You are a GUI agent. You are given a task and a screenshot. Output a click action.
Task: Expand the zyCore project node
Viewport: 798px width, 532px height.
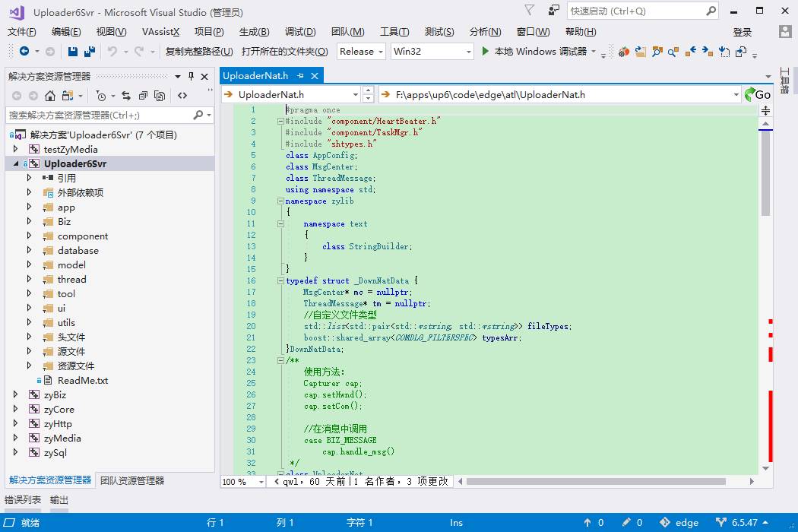click(x=16, y=410)
